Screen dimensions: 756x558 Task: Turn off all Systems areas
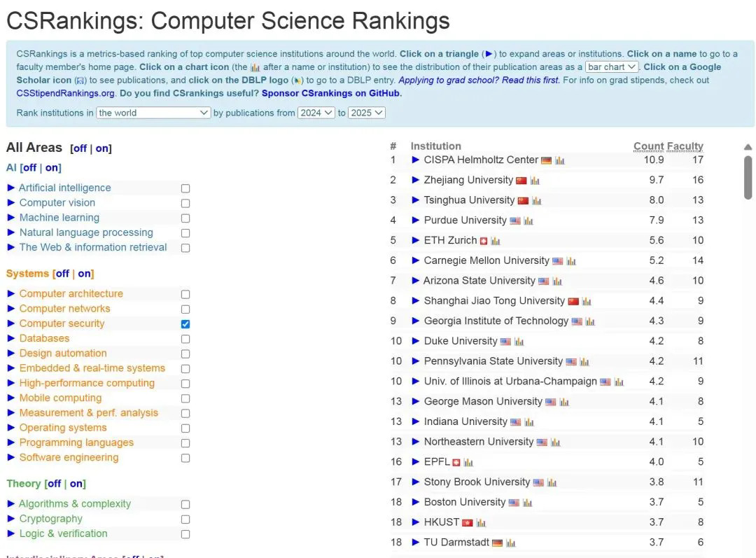(62, 274)
